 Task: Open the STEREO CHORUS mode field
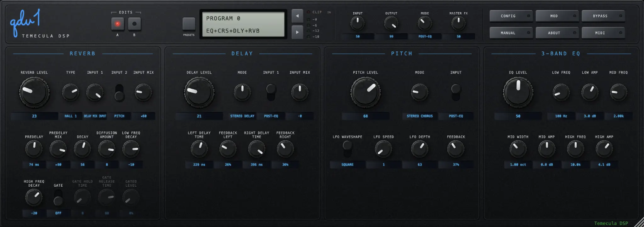[420, 116]
